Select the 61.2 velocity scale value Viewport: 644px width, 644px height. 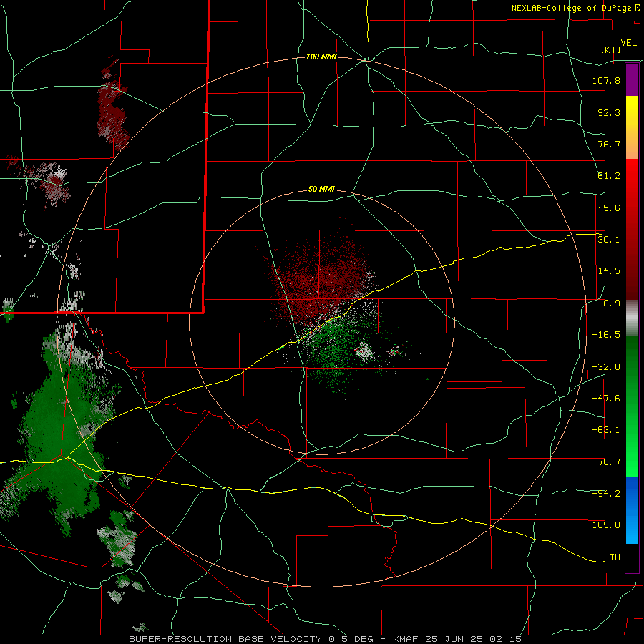click(609, 176)
